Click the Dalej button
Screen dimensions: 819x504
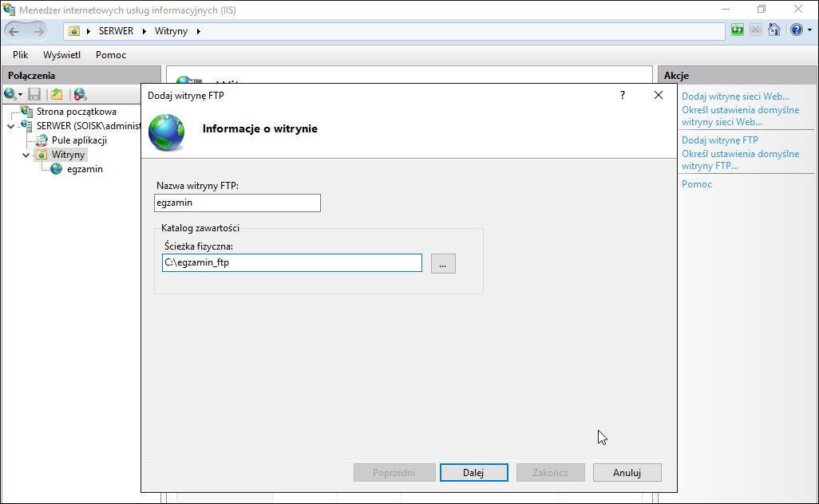click(473, 473)
